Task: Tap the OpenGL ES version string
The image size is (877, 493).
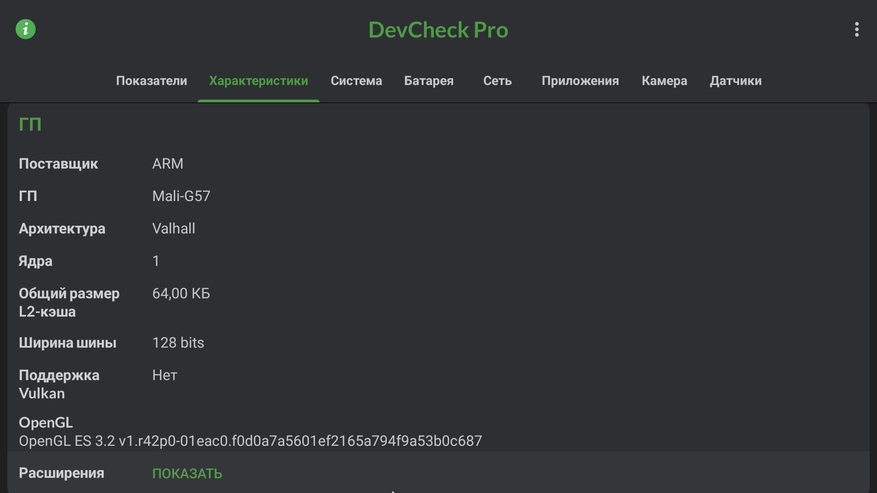Action: tap(250, 441)
